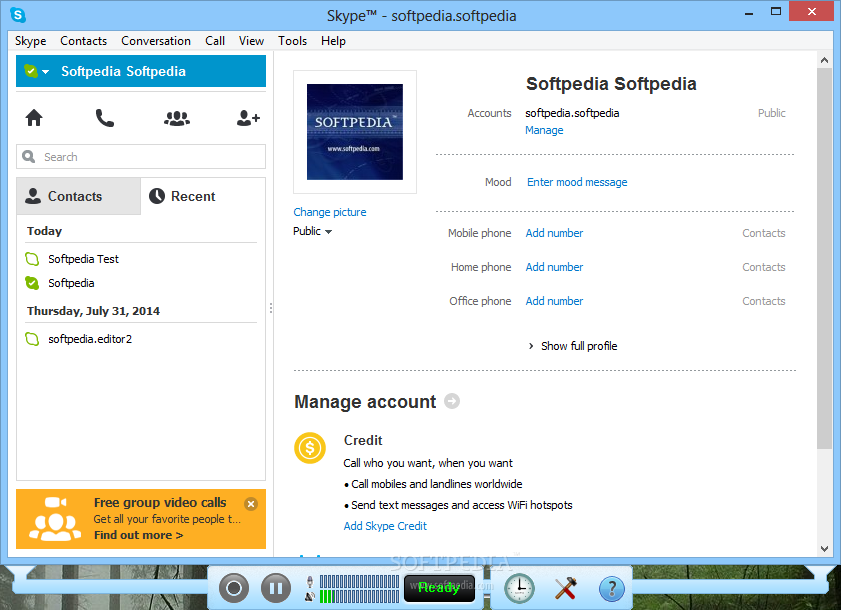Image resolution: width=841 pixels, height=610 pixels.
Task: Start recording with the round record button
Action: (x=234, y=588)
